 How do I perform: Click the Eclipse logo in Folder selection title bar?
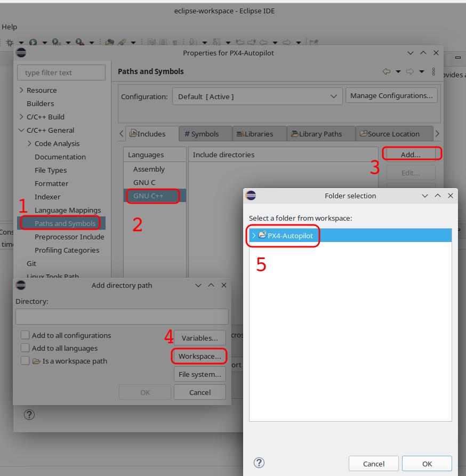click(x=251, y=196)
